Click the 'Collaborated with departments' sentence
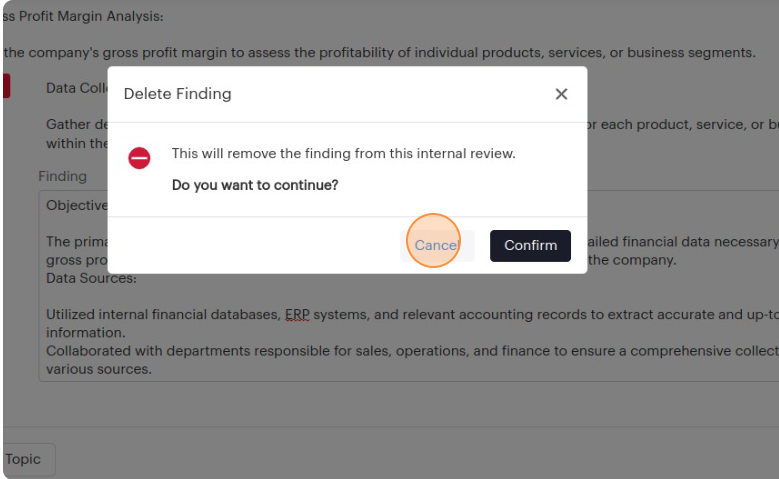779x479 pixels. coord(300,351)
